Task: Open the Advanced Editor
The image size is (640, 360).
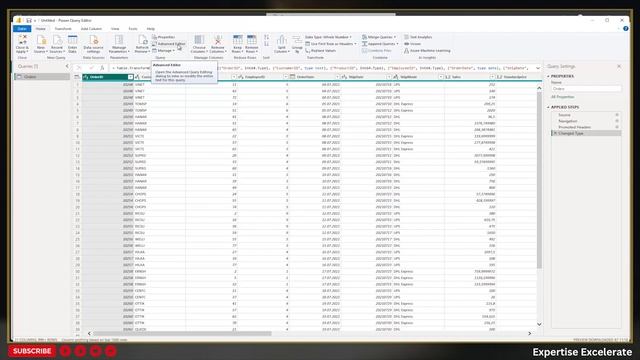Action: tap(169, 44)
